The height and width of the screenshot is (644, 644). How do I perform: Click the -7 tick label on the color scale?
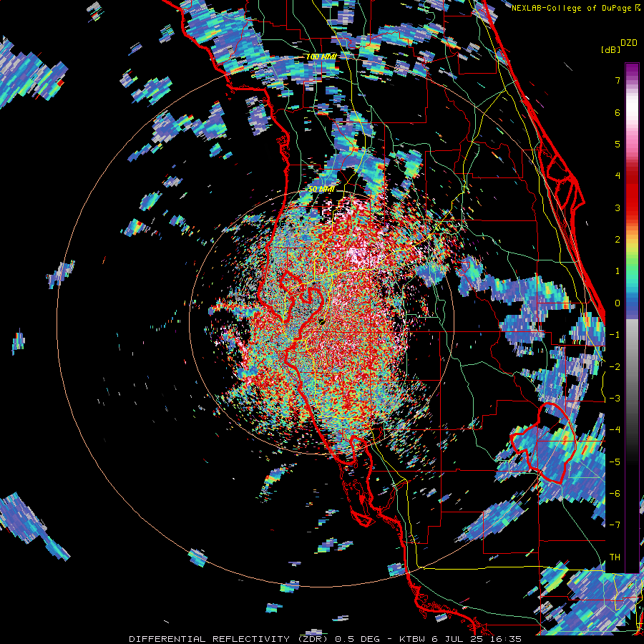point(615,525)
